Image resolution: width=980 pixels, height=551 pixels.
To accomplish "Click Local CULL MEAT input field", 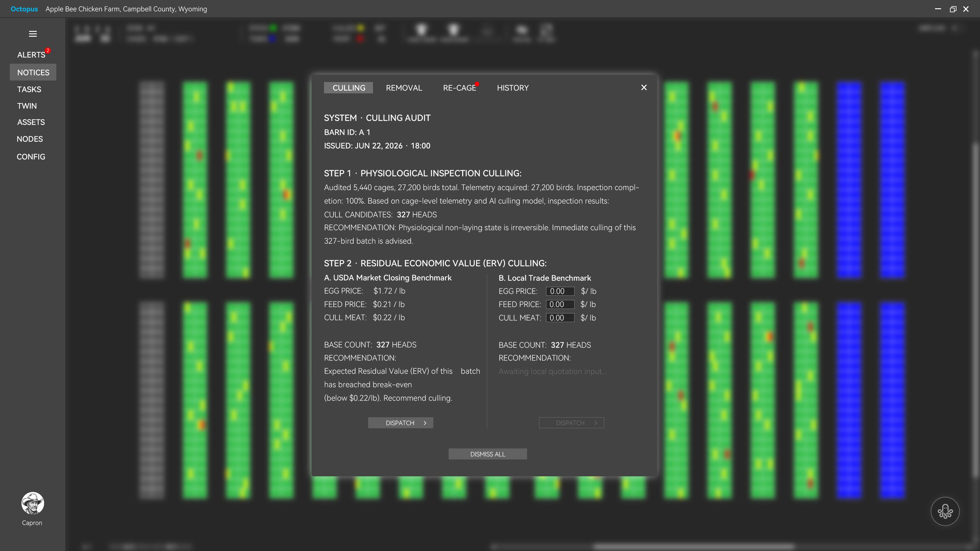I will [x=560, y=318].
